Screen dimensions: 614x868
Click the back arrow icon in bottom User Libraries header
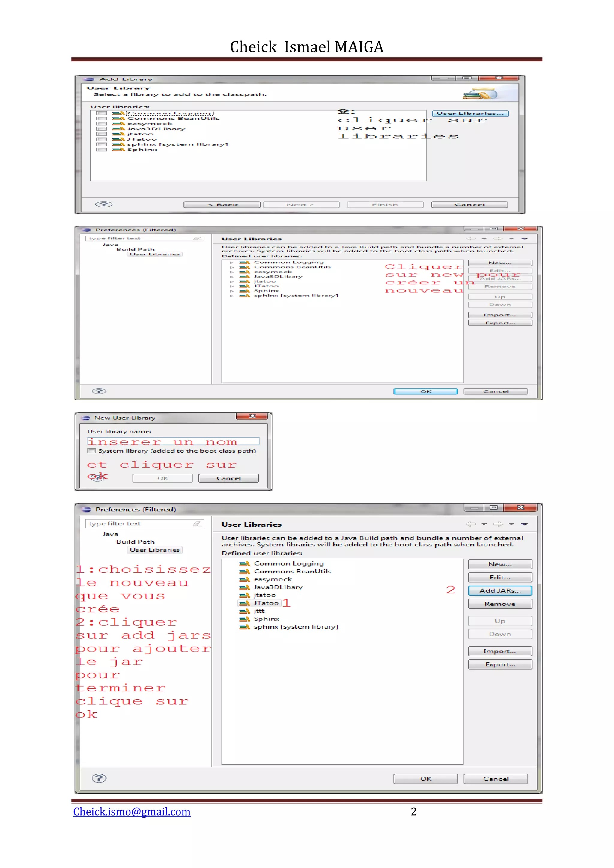click(x=471, y=524)
